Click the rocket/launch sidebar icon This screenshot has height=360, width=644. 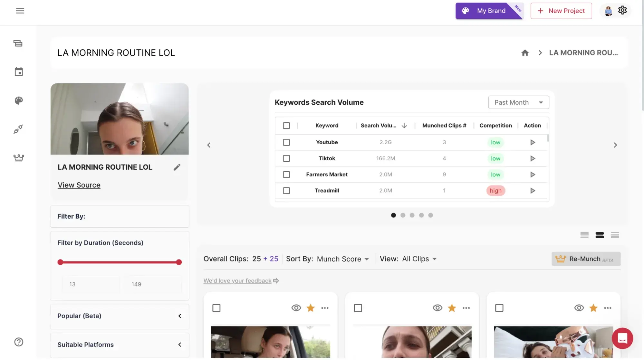pyautogui.click(x=18, y=129)
